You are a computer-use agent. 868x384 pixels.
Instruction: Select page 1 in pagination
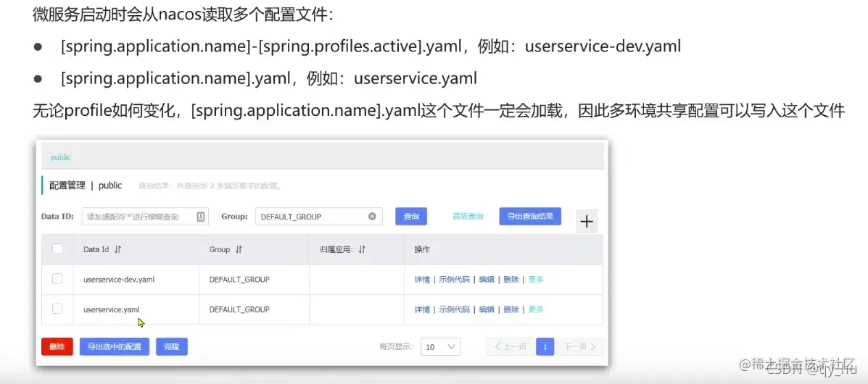click(545, 347)
